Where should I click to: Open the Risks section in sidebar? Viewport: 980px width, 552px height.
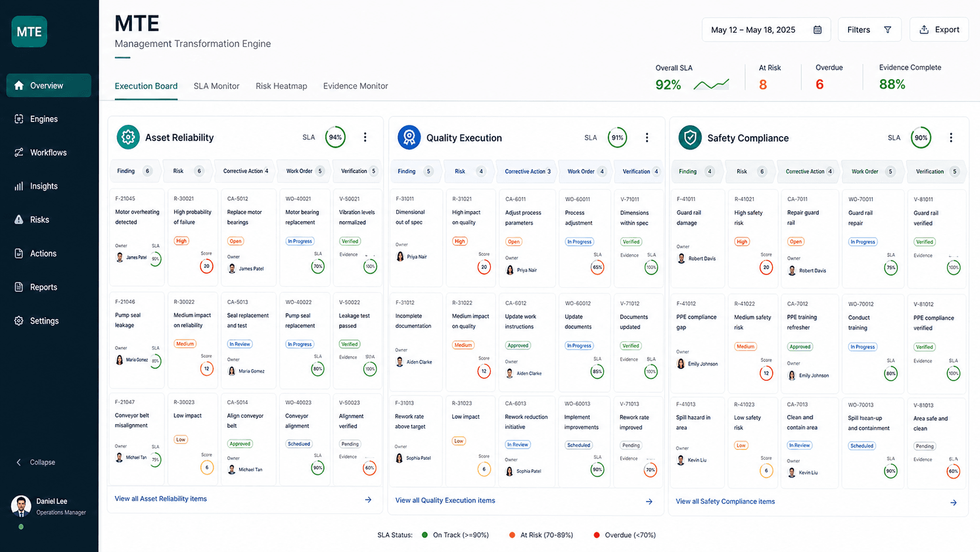pos(49,220)
